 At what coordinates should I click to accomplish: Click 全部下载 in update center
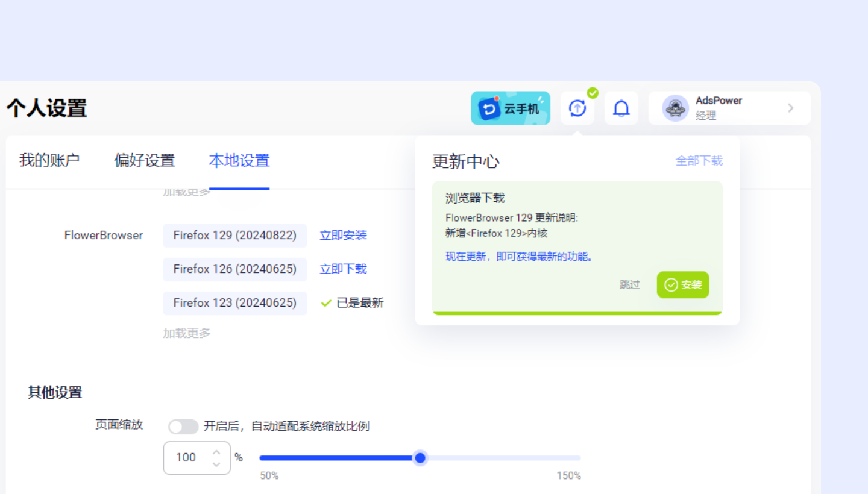pos(699,161)
